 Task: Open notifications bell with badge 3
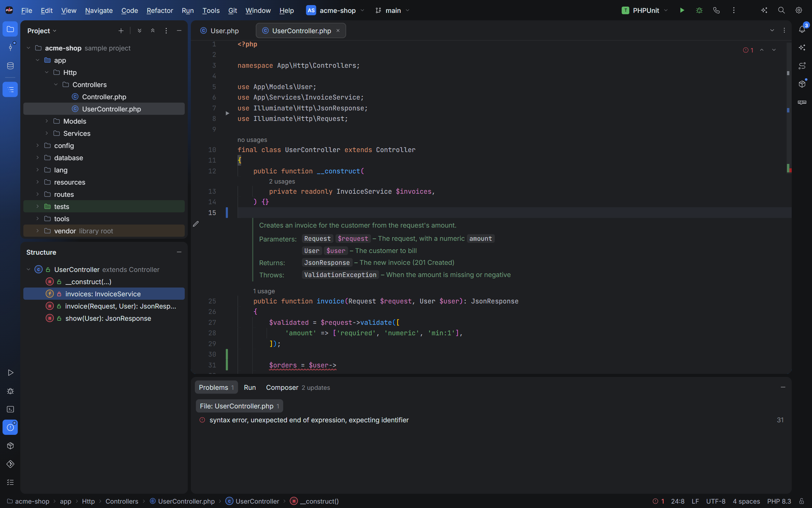pyautogui.click(x=802, y=29)
